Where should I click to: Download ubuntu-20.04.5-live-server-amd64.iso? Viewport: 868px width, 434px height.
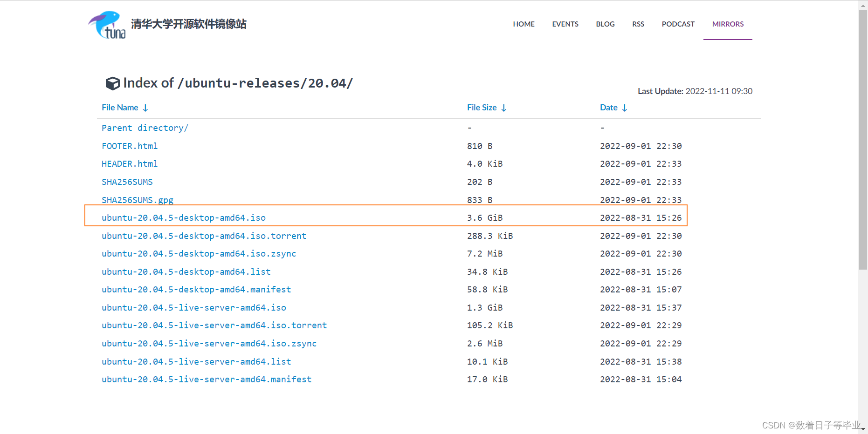[194, 308]
